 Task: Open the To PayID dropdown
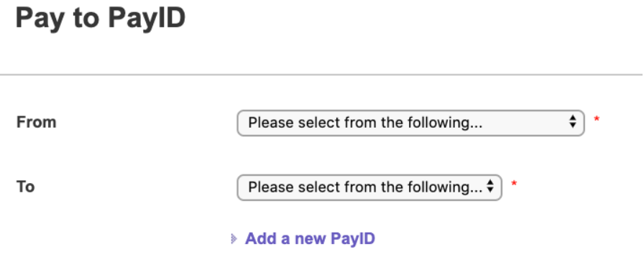(369, 187)
